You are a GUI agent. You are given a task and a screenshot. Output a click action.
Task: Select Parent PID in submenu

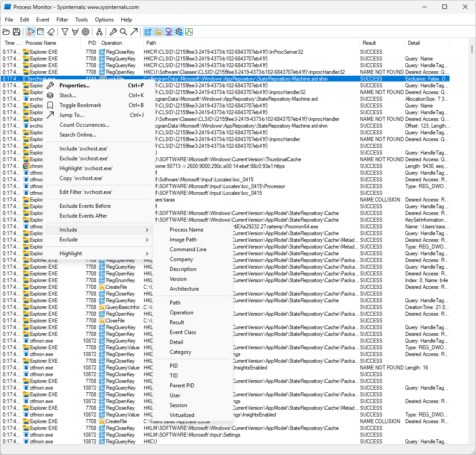pyautogui.click(x=193, y=386)
